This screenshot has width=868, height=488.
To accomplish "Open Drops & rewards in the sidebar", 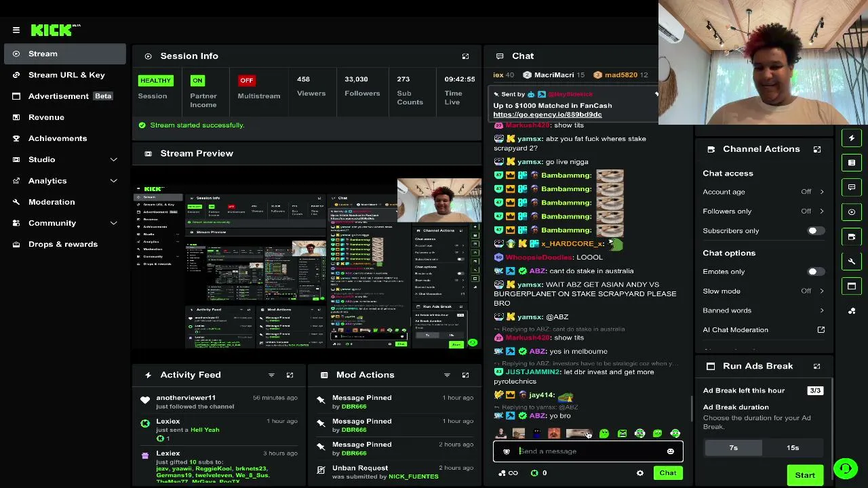I will point(65,244).
